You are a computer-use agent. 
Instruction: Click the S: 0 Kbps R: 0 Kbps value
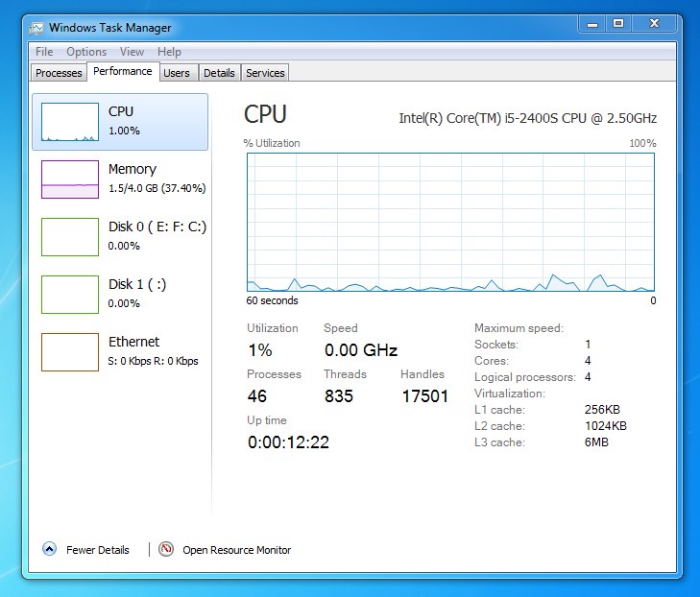pyautogui.click(x=153, y=361)
